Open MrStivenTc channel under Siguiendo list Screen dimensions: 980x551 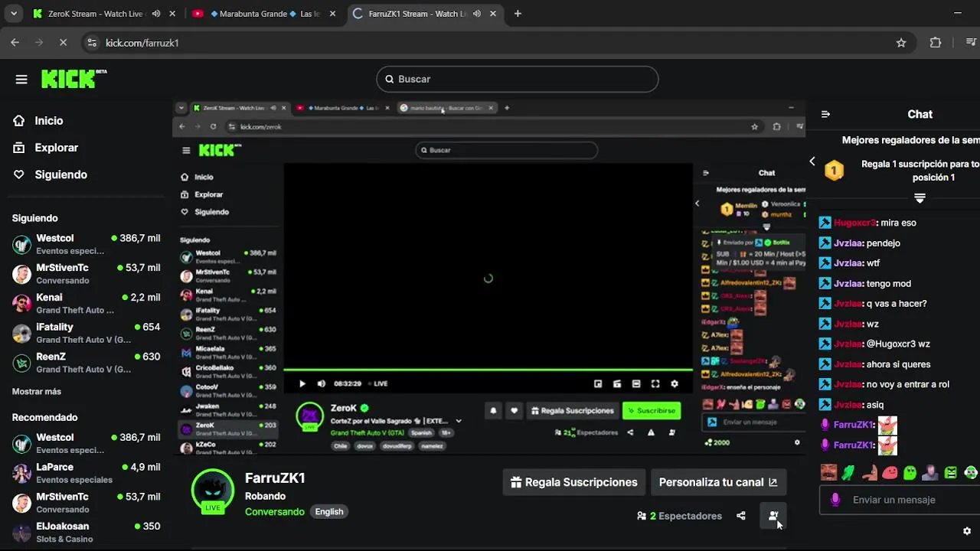[86, 273]
